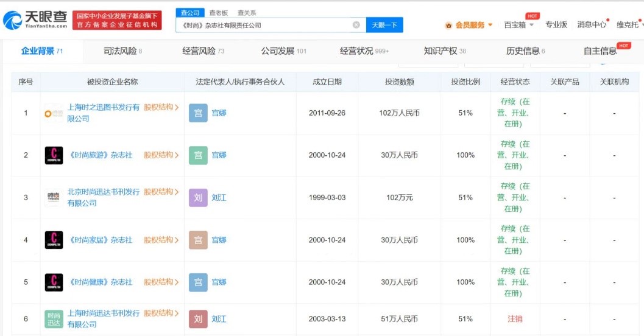This screenshot has width=644, height=336.
Task: Select 查公司 search mode tab
Action: tap(190, 13)
